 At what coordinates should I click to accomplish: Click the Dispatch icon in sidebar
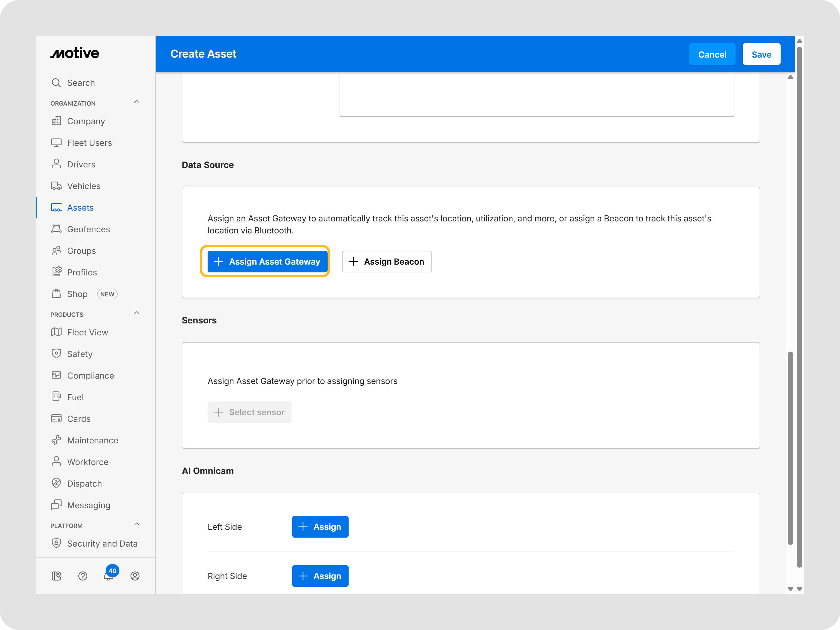click(56, 483)
